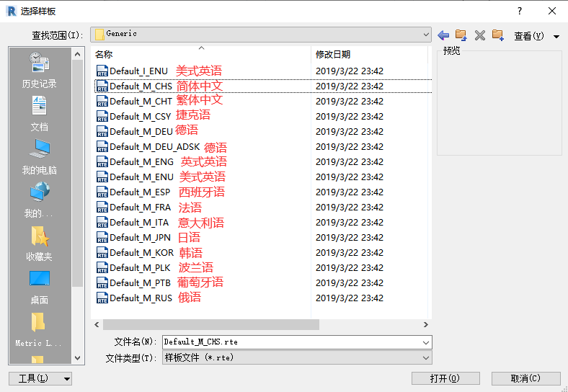This screenshot has height=392, width=568.
Task: Click RTE icon of Default_M_ESP file
Action: (102, 192)
